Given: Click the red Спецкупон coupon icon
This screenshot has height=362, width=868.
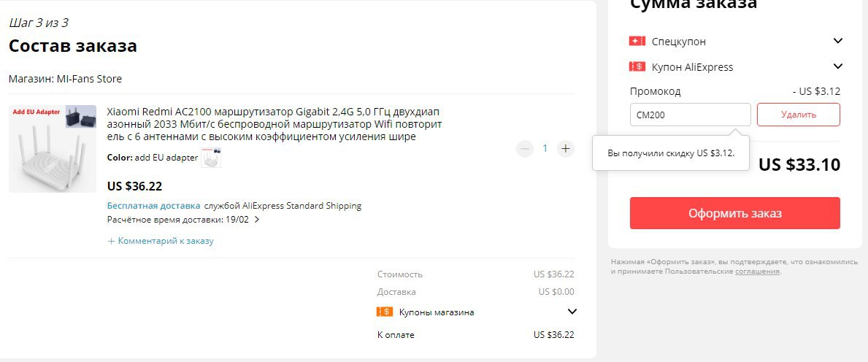Looking at the screenshot, I should click(637, 41).
